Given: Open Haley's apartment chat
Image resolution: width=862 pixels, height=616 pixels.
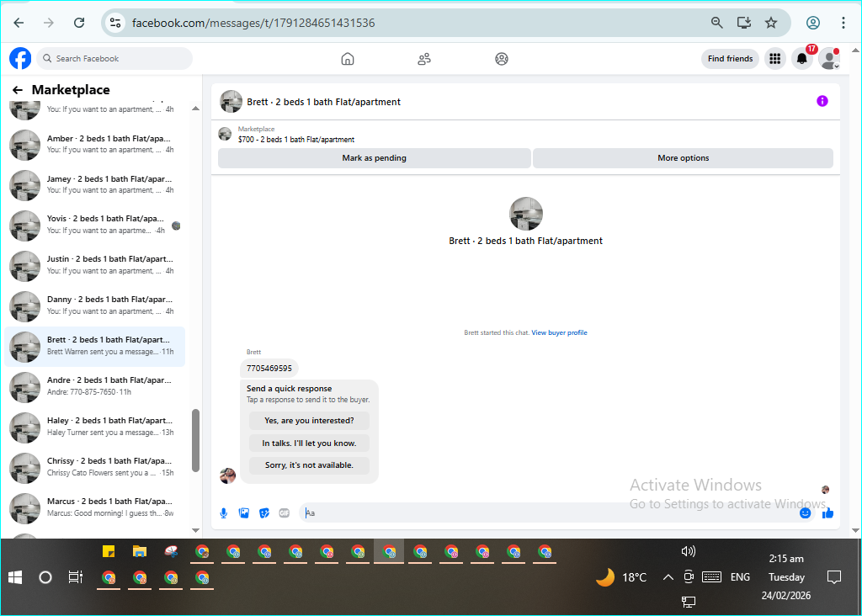Looking at the screenshot, I should [x=94, y=427].
